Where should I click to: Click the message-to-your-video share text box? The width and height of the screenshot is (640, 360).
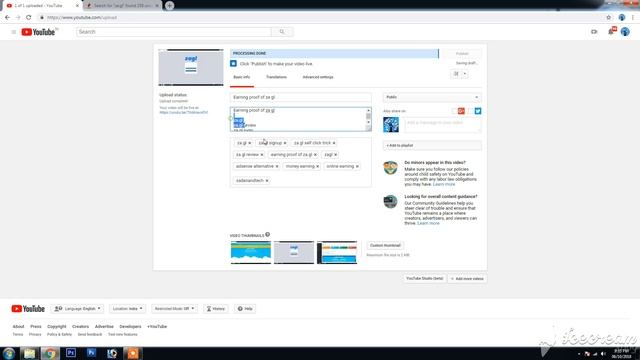click(x=443, y=125)
